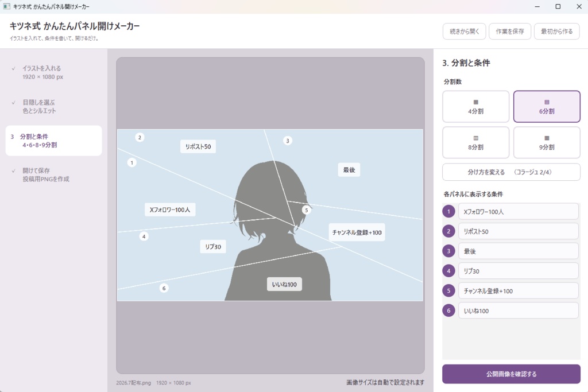This screenshot has height=392, width=588.
Task: Click purple number badge 2 in conditions list
Action: [448, 232]
